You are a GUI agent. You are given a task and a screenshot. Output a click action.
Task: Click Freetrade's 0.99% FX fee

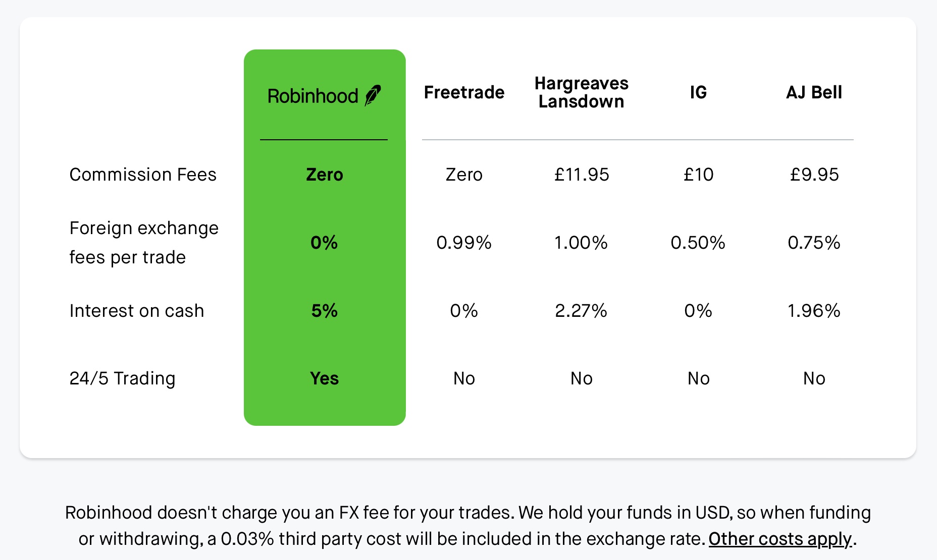[464, 243]
